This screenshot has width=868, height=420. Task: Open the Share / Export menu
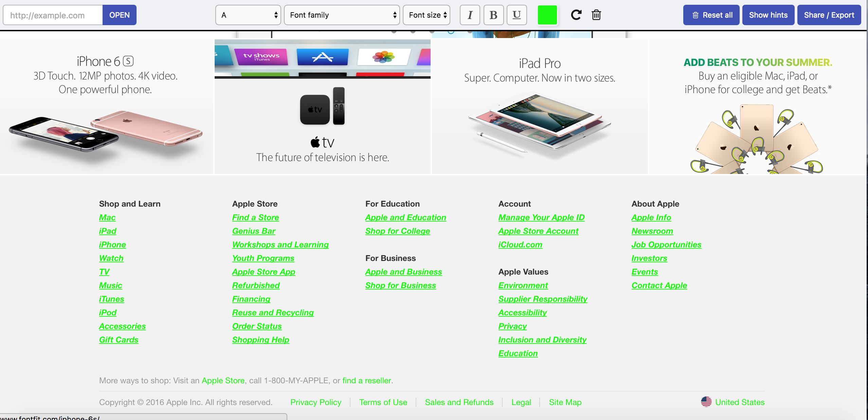(x=829, y=15)
